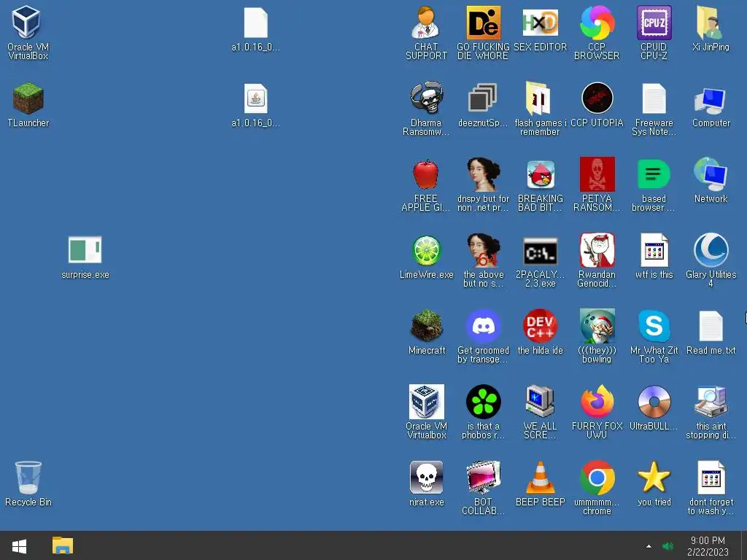Viewport: 747px width, 560px height.
Task: Show hidden tray icons arrow
Action: pos(649,546)
